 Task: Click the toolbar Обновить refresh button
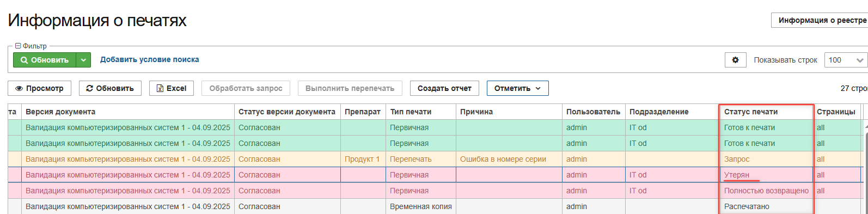110,88
